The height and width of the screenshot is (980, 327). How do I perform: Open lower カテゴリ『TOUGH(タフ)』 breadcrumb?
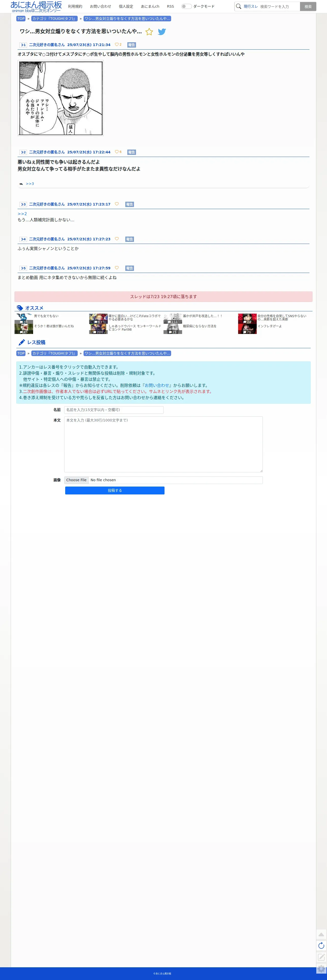click(54, 354)
